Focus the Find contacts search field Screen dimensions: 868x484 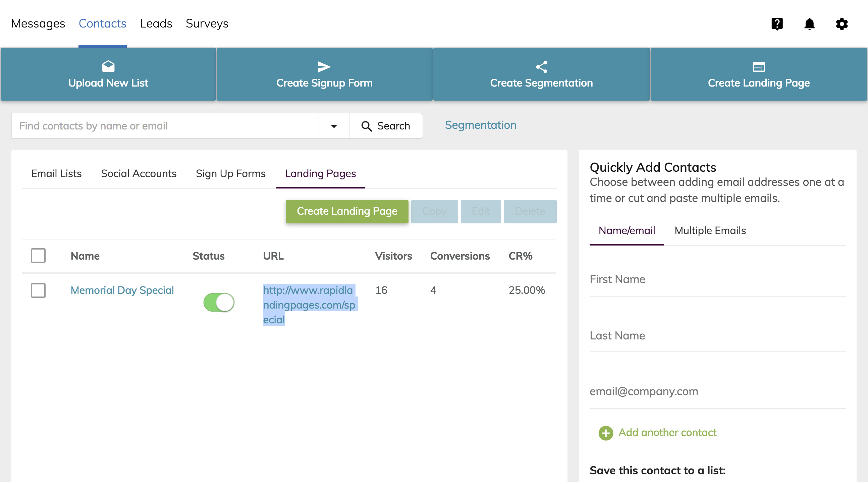click(x=165, y=126)
